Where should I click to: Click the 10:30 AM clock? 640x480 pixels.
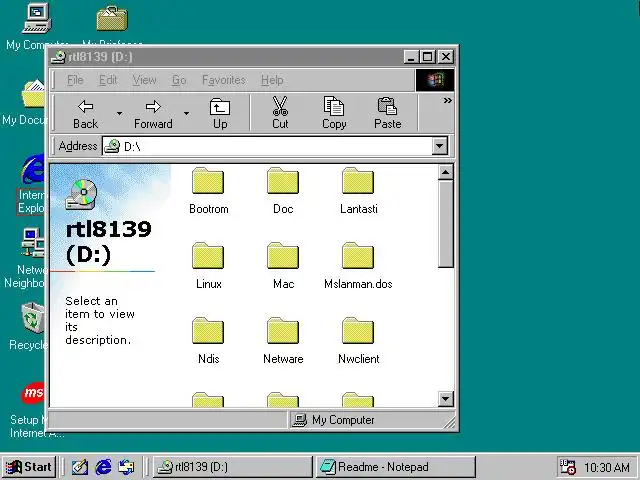pyautogui.click(x=607, y=467)
